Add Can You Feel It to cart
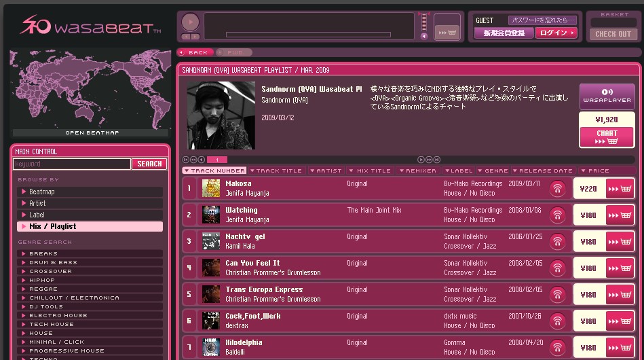Screen dimensions: 644x360 coord(620,268)
